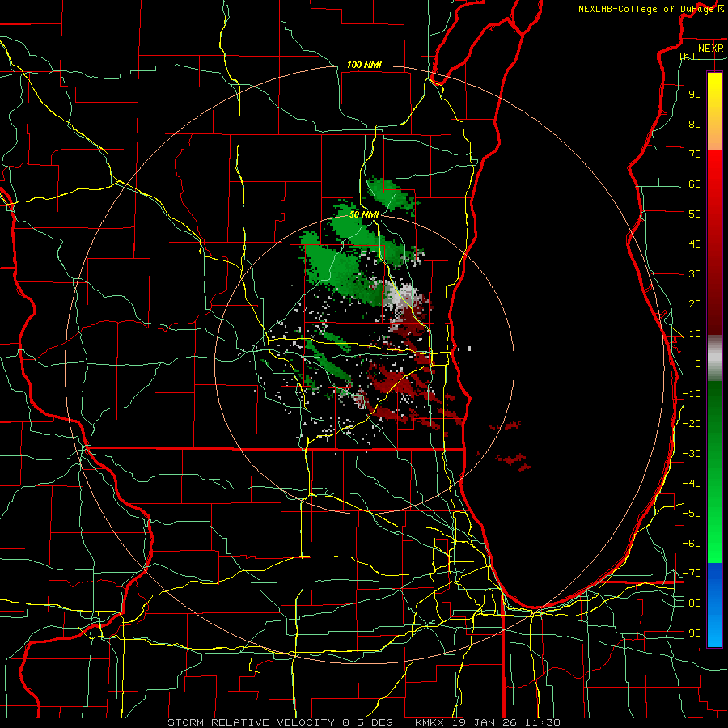Click the "100 NMI" range ring label
The image size is (728, 728).
click(x=364, y=65)
